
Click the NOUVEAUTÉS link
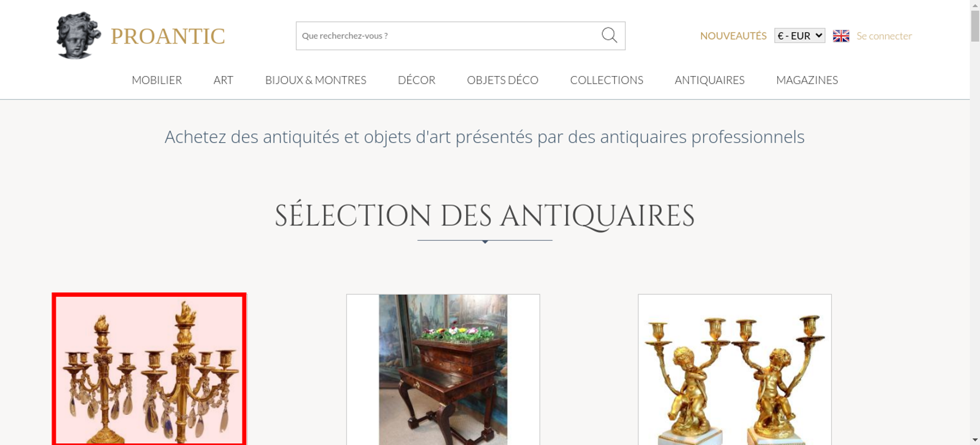[733, 36]
